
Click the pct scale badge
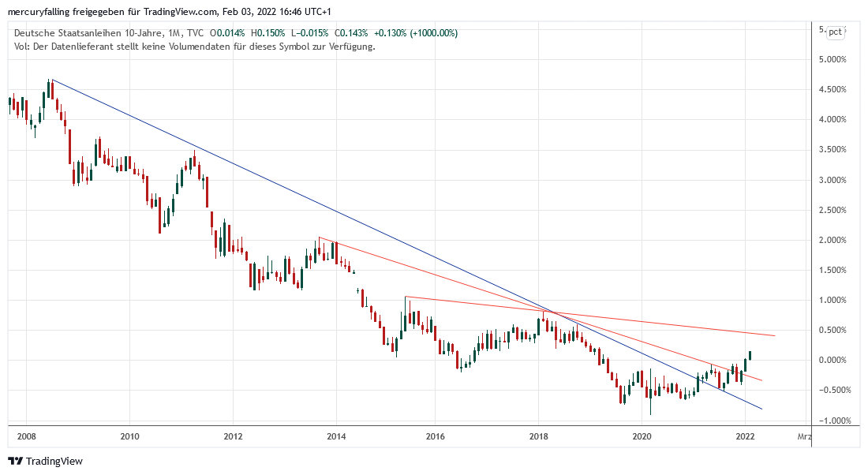tap(834, 32)
